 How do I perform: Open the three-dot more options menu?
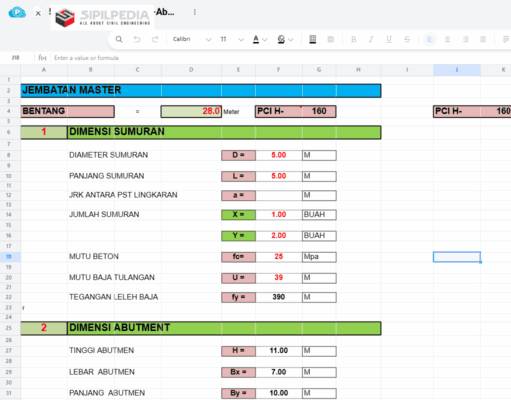(x=195, y=12)
